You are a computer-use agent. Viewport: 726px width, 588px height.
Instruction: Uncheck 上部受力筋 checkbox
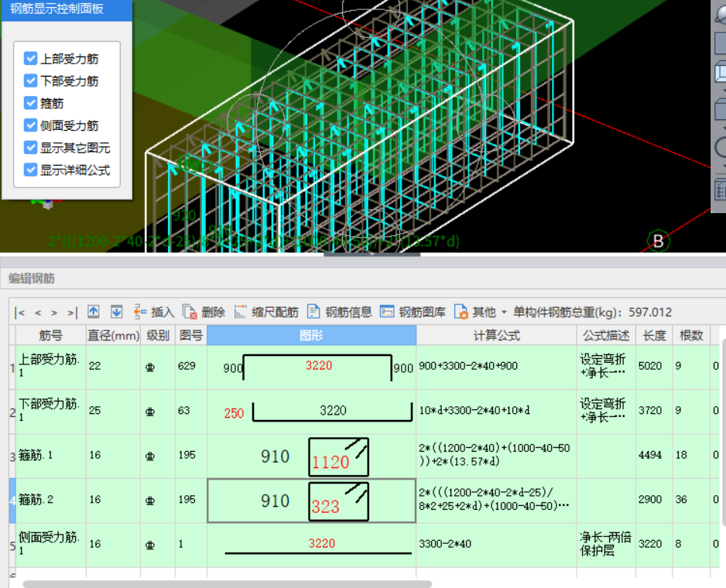[30, 58]
